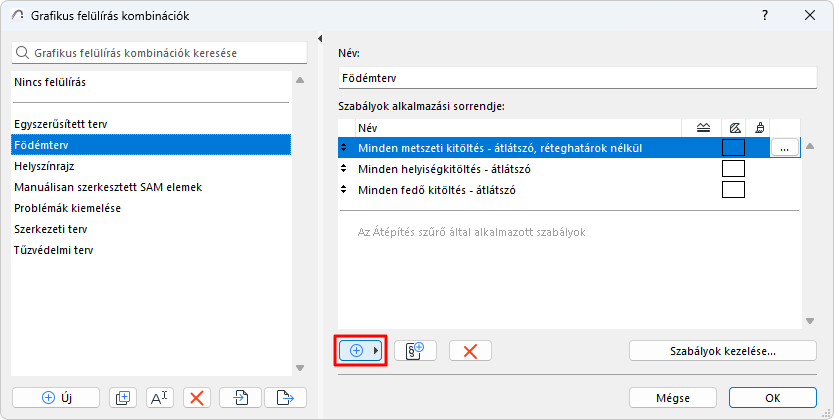Select Problémák kiemelése combination

point(151,208)
